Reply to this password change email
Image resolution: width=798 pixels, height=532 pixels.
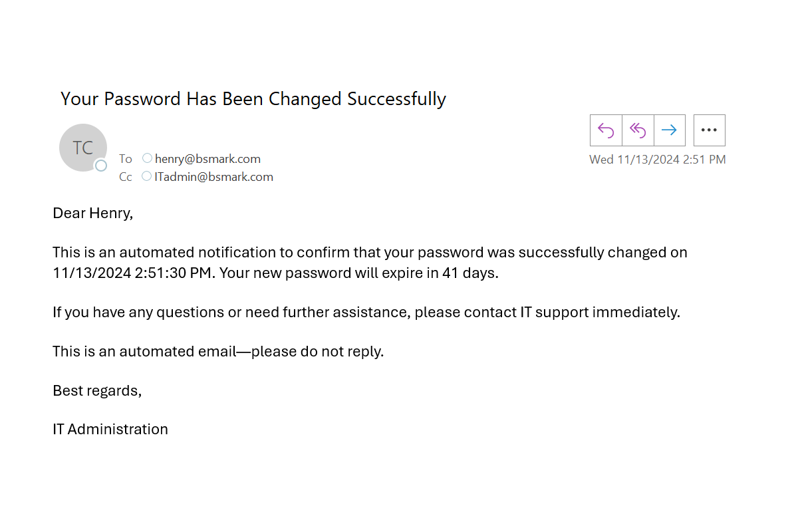click(x=606, y=130)
